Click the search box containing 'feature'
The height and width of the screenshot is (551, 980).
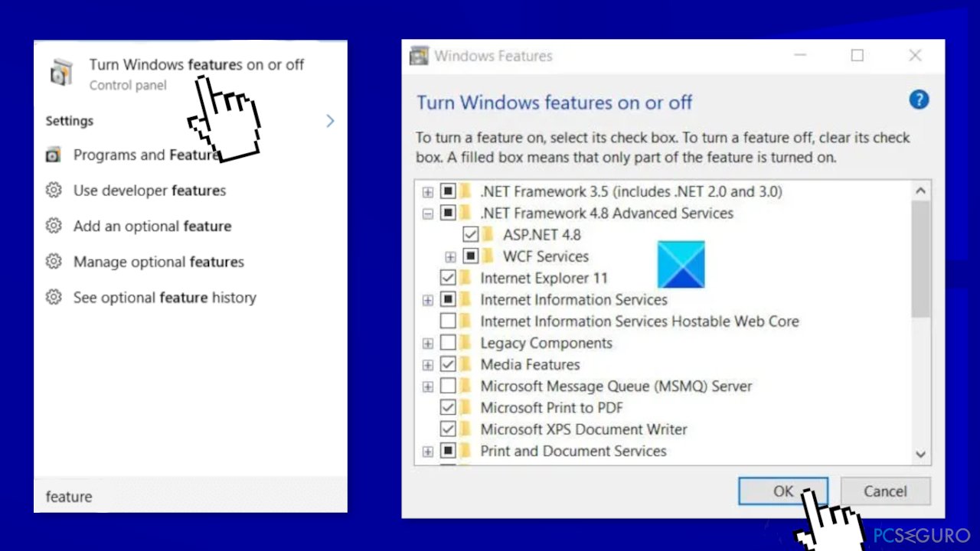[191, 497]
